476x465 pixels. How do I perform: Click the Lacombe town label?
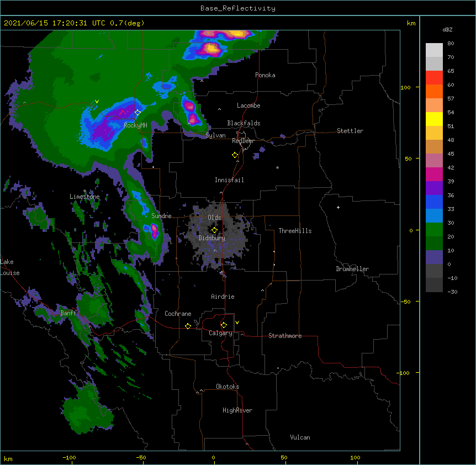[x=248, y=105]
